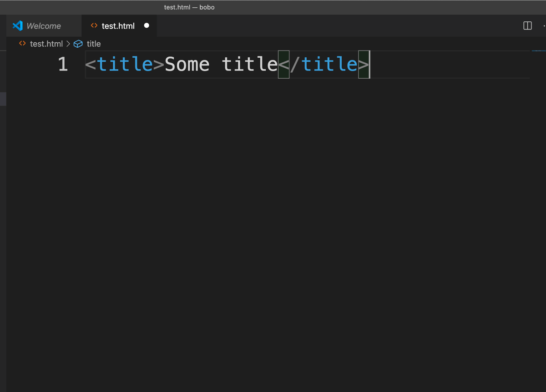Click the closing title tag name
This screenshot has width=546, height=392.
[329, 64]
